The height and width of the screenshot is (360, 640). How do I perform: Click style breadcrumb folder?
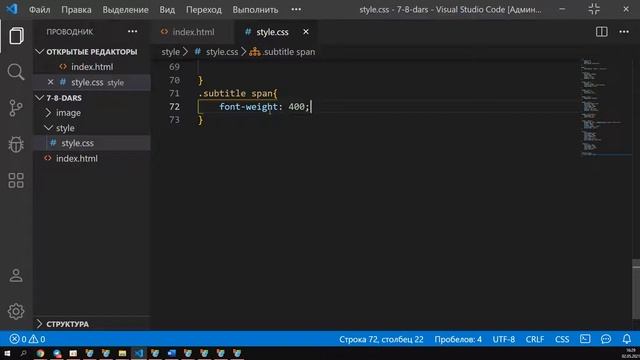click(x=170, y=52)
